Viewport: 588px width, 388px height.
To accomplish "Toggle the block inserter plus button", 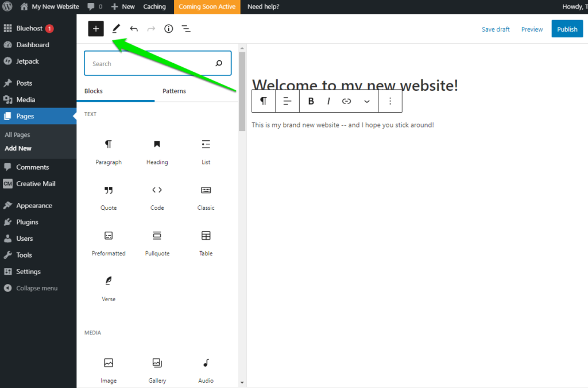I will click(x=96, y=29).
